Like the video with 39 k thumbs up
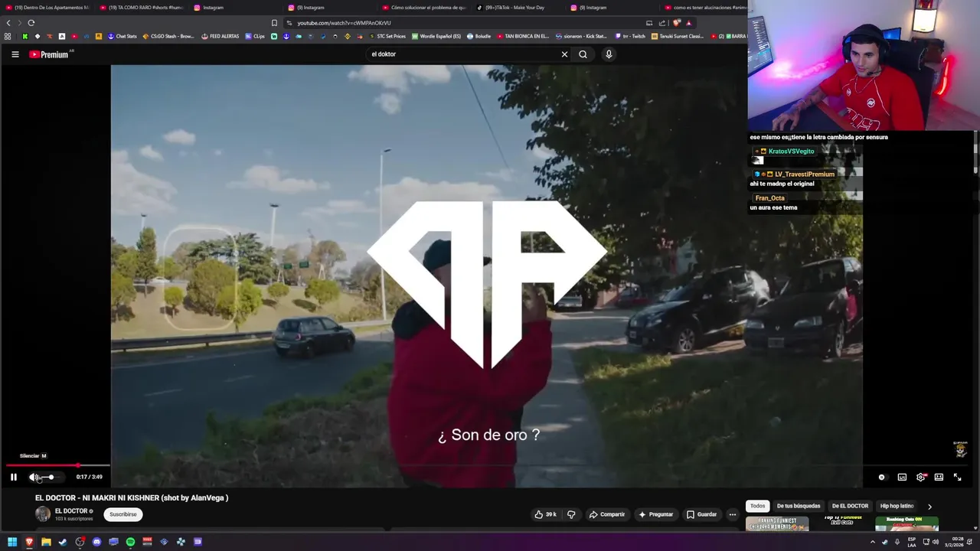 point(545,514)
